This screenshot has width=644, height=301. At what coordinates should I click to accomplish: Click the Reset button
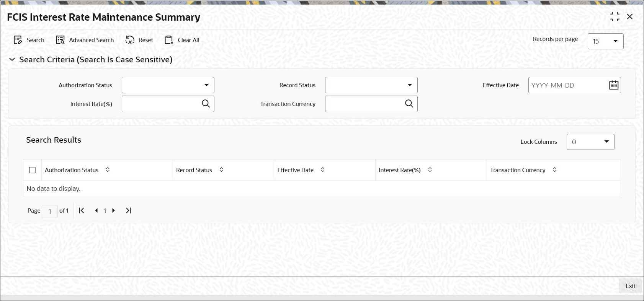tap(139, 40)
